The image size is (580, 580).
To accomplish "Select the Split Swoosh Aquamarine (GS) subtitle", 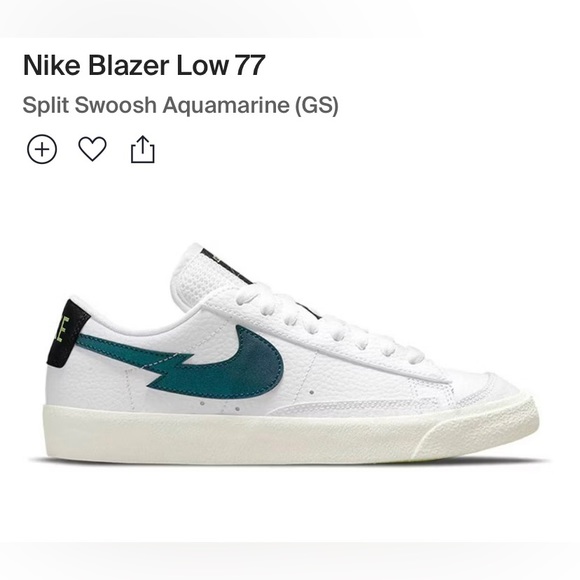I will 181,105.
